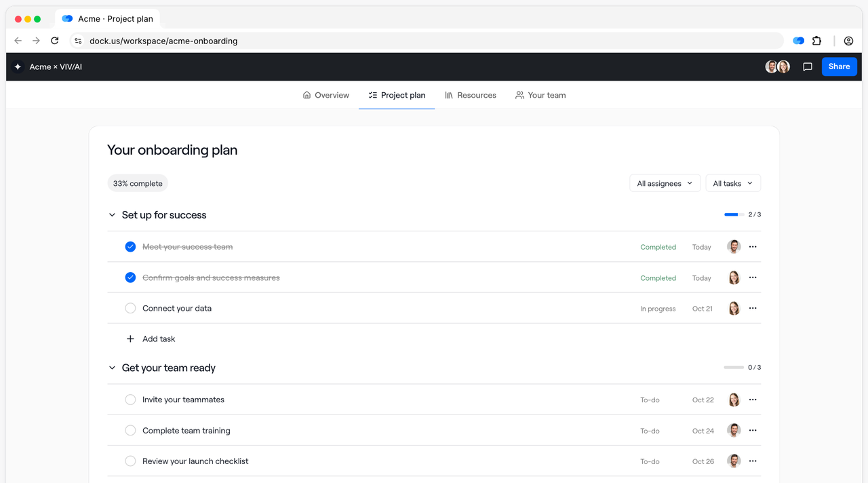Open more options for Complete team training
Viewport: 868px width, 483px height.
coord(753,430)
